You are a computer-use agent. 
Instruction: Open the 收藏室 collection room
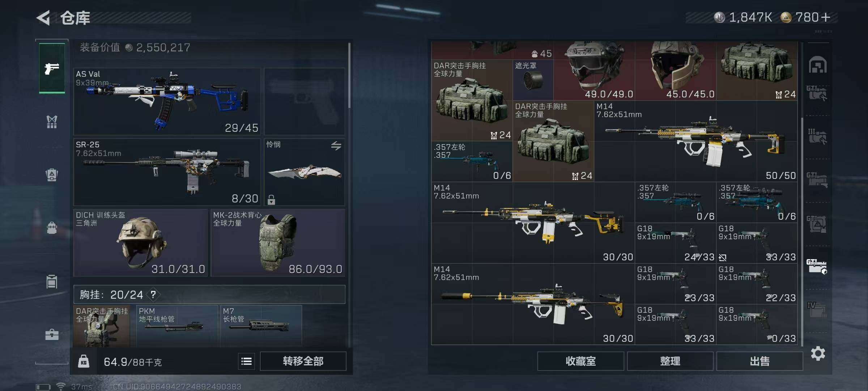(580, 361)
